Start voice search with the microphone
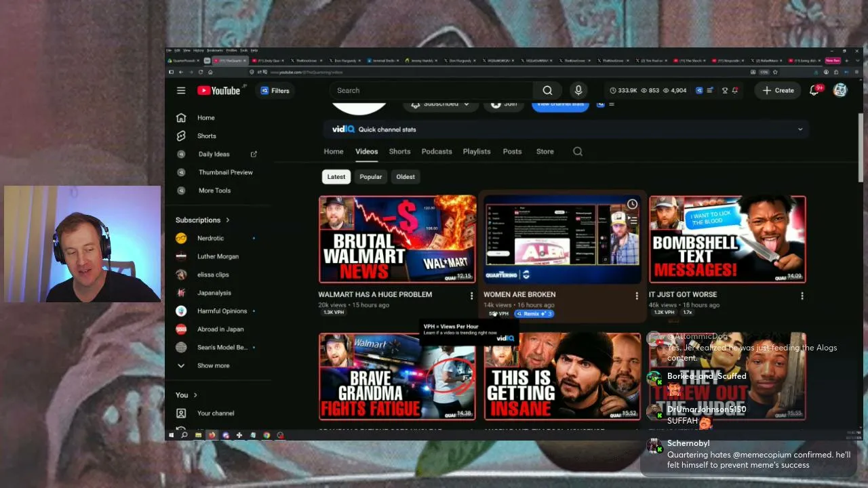Viewport: 868px width, 488px height. click(578, 90)
